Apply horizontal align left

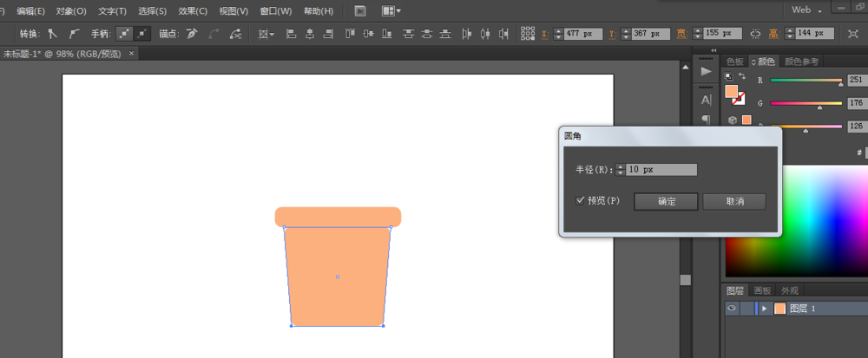click(x=291, y=35)
